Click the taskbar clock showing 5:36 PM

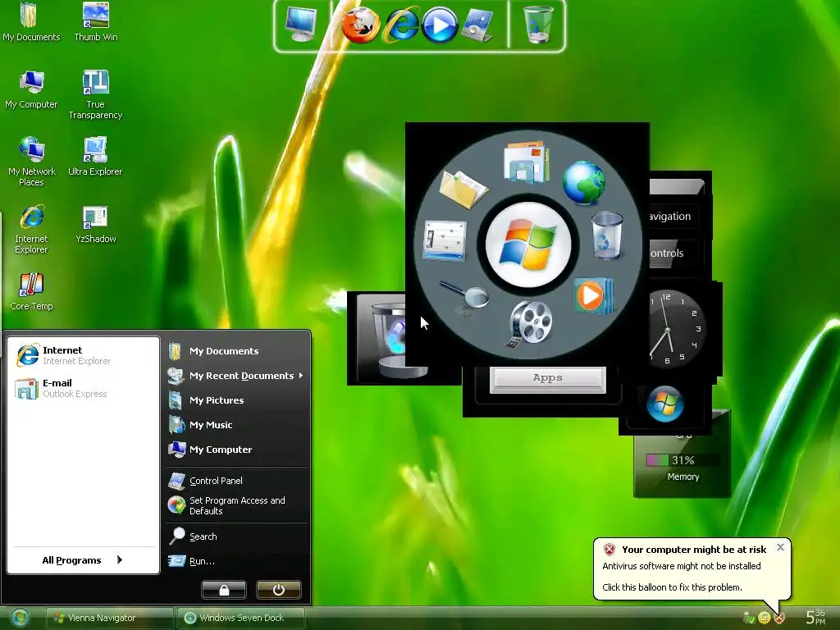tap(816, 617)
